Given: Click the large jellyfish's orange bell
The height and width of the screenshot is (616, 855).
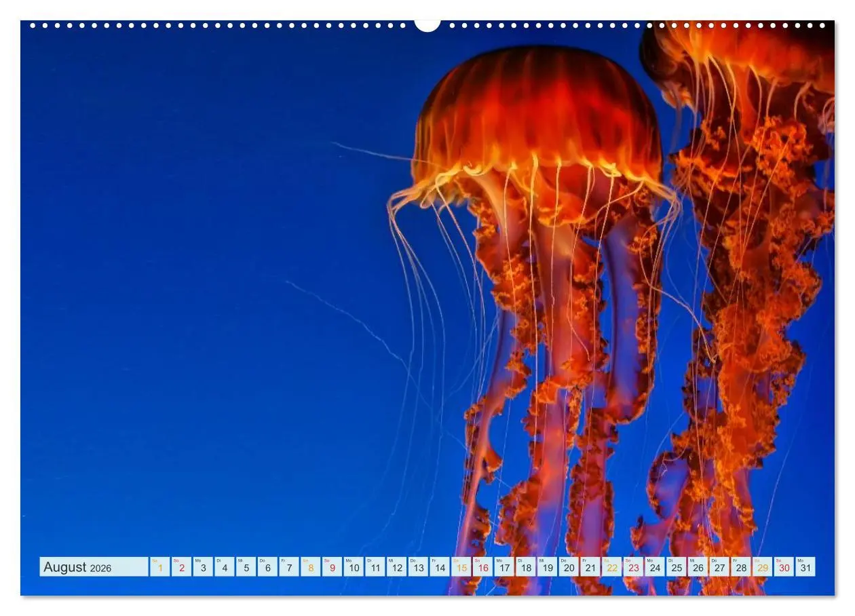Looking at the screenshot, I should pos(537,115).
